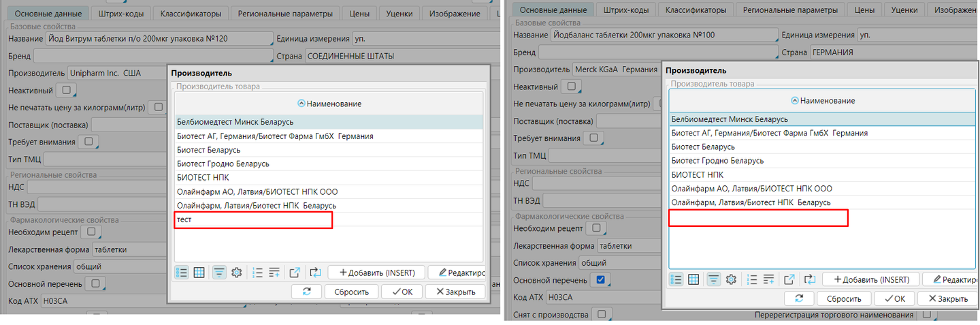Click open-in-new-window icon in Йод Витрум dialog
Screen dimensions: 980x325
295,273
